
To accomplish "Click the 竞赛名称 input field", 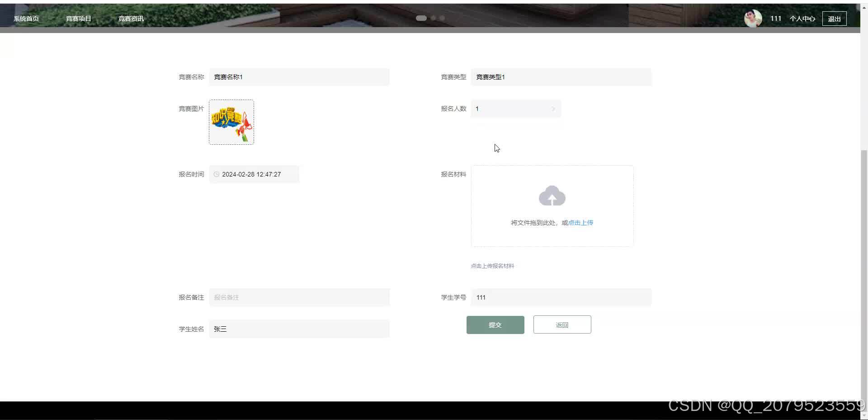I will coord(299,77).
